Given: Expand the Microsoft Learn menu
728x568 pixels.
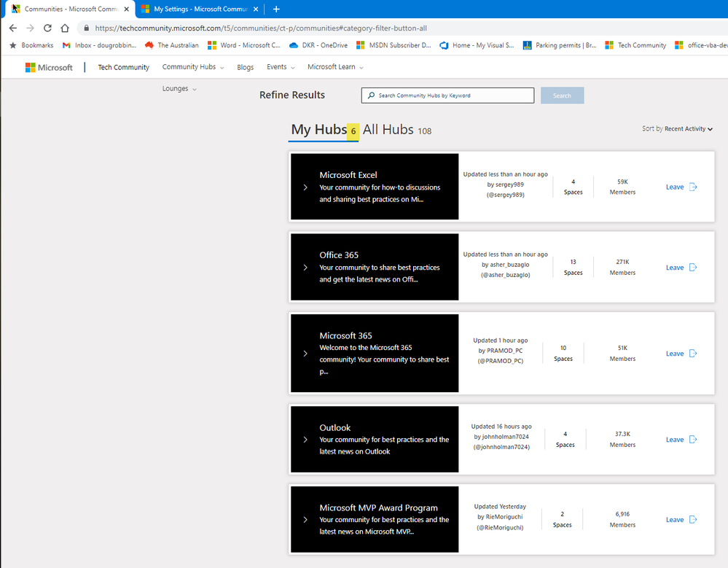Looking at the screenshot, I should [x=335, y=67].
